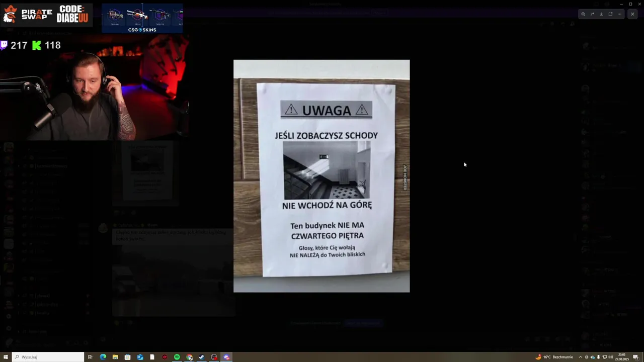The height and width of the screenshot is (362, 644).
Task: Open the 16°C Bezchmurnie weather widget
Action: (x=554, y=357)
